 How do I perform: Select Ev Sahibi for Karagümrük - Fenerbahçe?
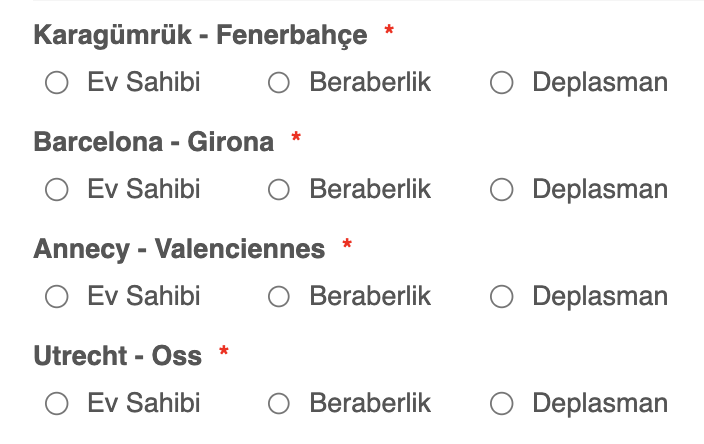(57, 83)
